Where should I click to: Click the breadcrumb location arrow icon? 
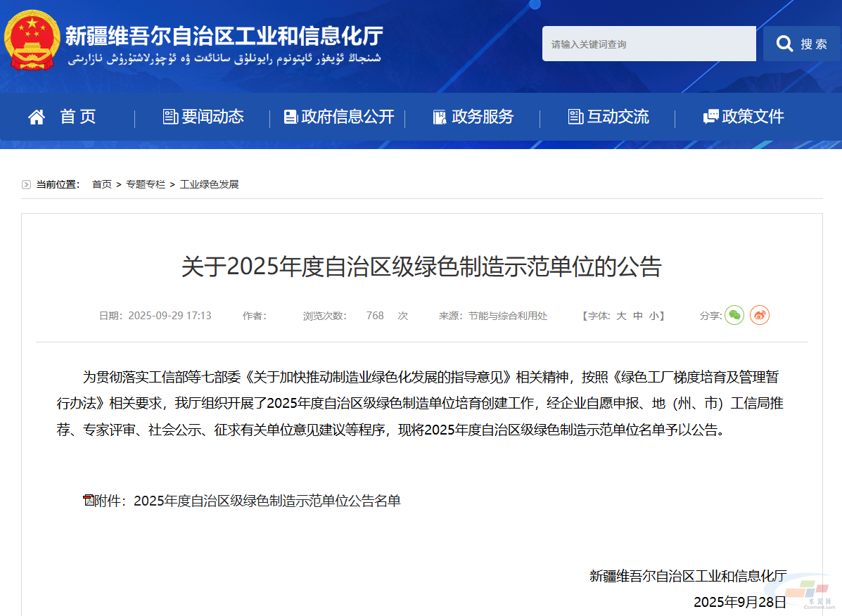point(26,184)
